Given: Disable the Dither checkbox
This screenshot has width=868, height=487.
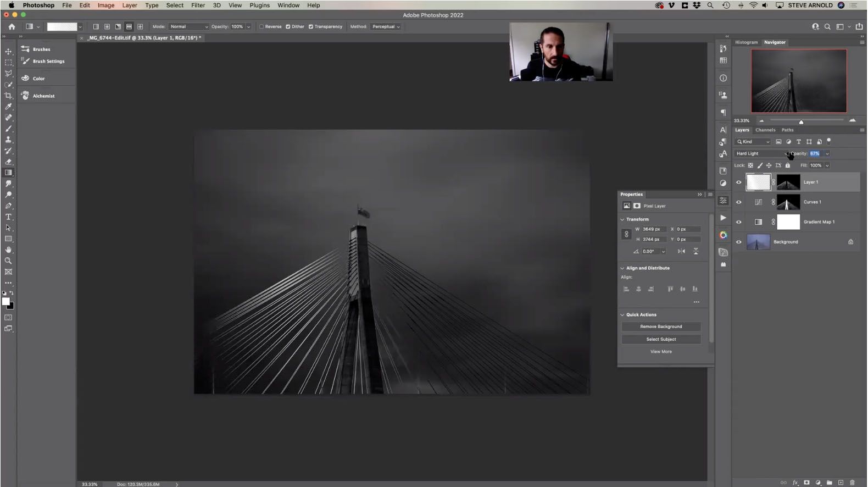Looking at the screenshot, I should pos(288,26).
